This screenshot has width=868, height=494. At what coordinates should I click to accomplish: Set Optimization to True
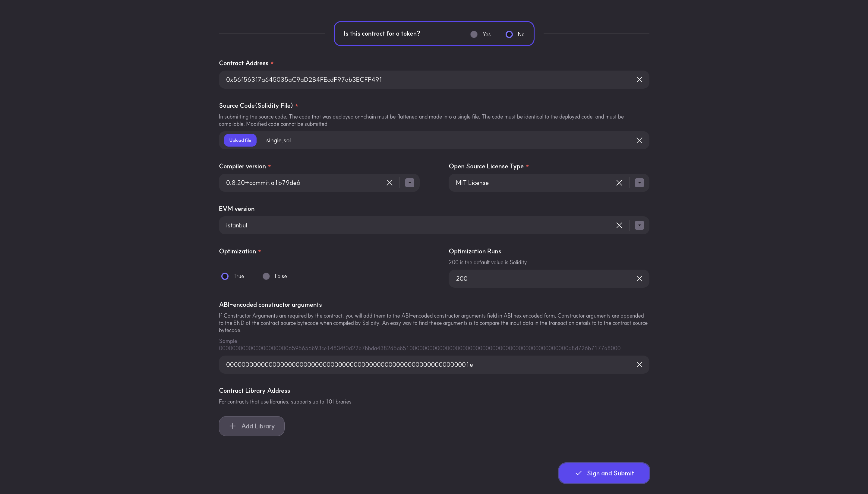(x=225, y=276)
